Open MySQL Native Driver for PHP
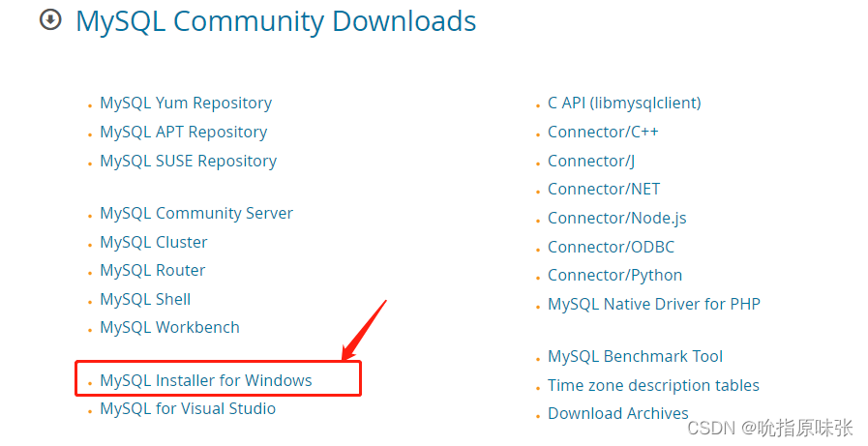868x446 pixels. (x=654, y=305)
